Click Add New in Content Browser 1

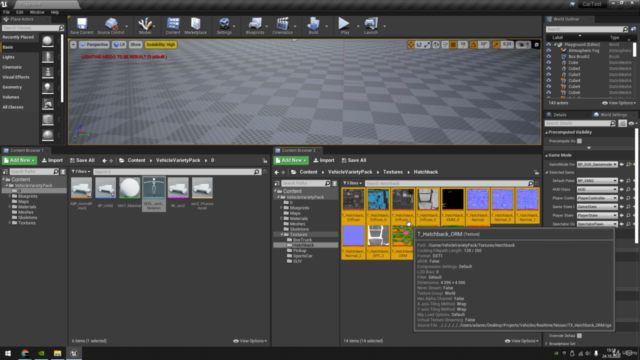[x=19, y=160]
